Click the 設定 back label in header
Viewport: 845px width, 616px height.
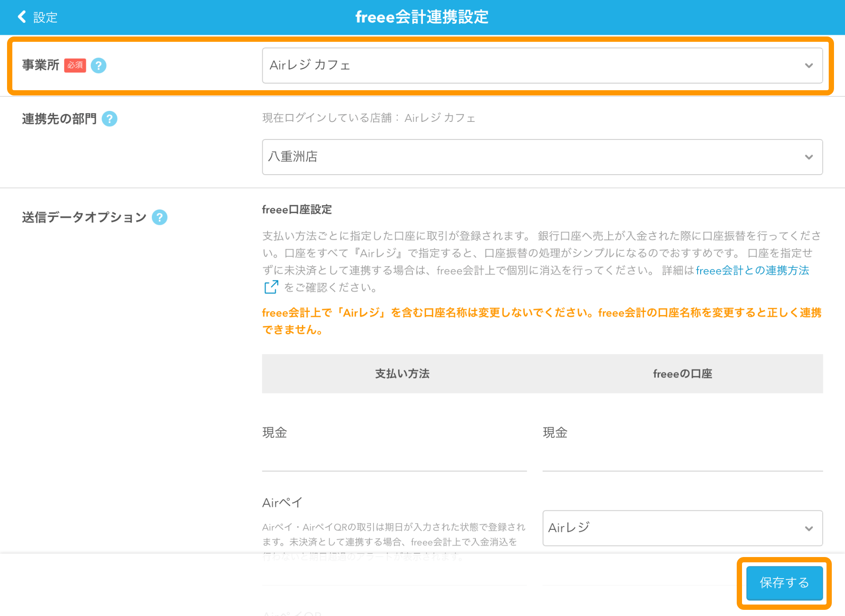pos(45,18)
